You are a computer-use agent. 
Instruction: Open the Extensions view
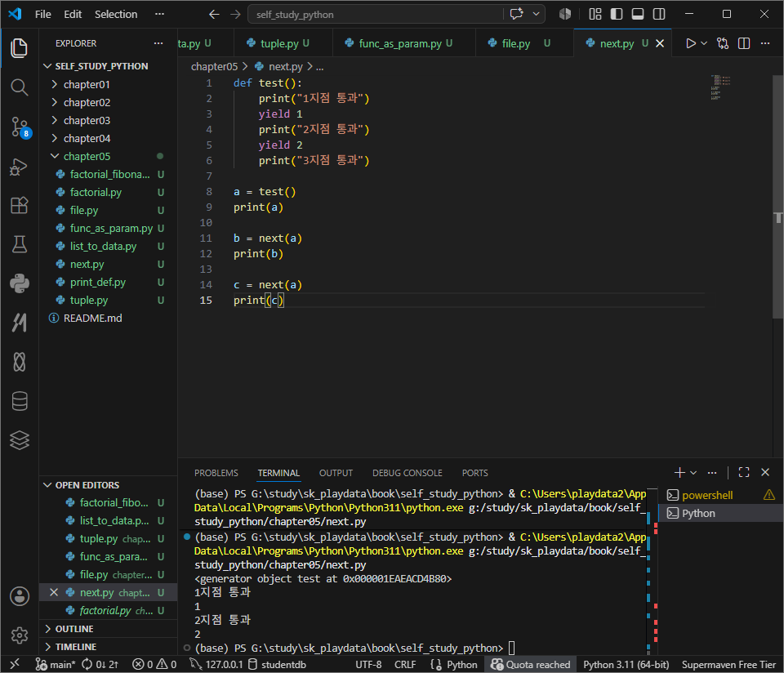(19, 205)
